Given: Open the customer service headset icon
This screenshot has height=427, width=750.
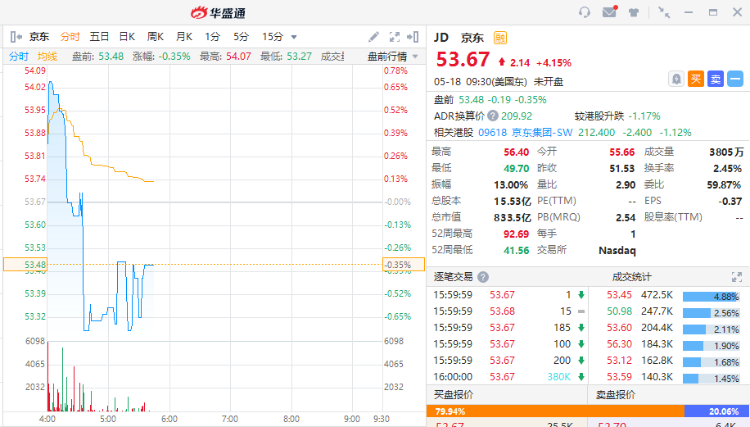Looking at the screenshot, I should [x=585, y=12].
